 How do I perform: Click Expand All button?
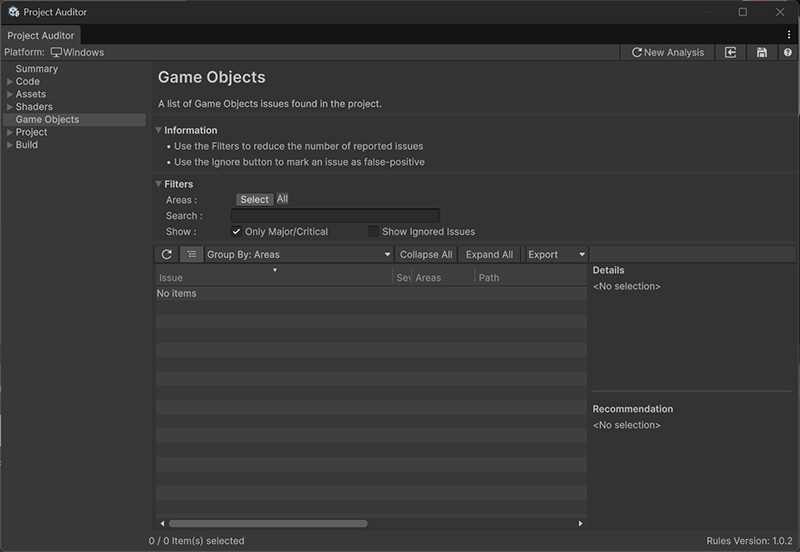point(489,254)
